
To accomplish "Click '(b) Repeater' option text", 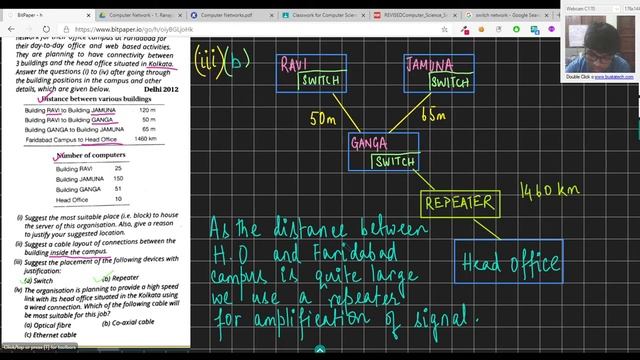I will [x=120, y=278].
